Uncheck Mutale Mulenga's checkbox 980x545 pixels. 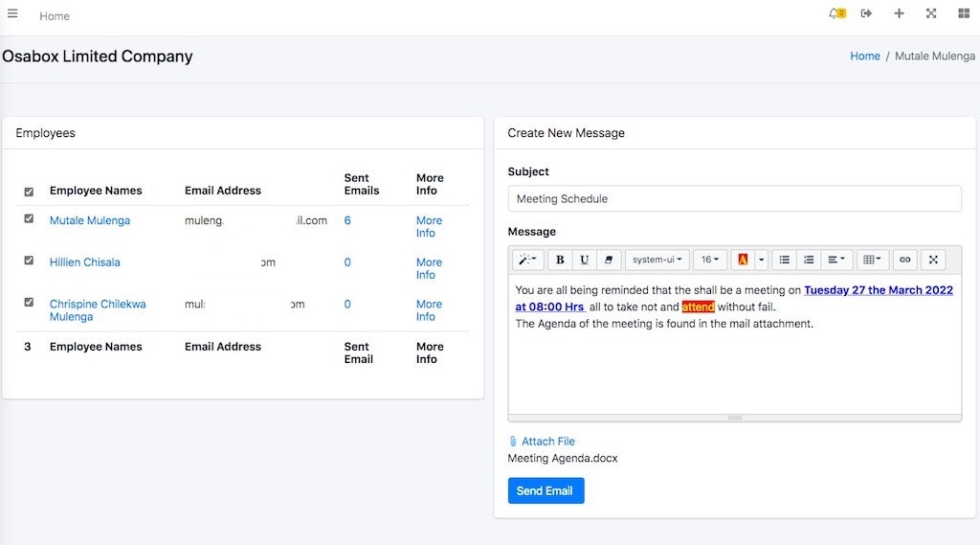click(29, 218)
